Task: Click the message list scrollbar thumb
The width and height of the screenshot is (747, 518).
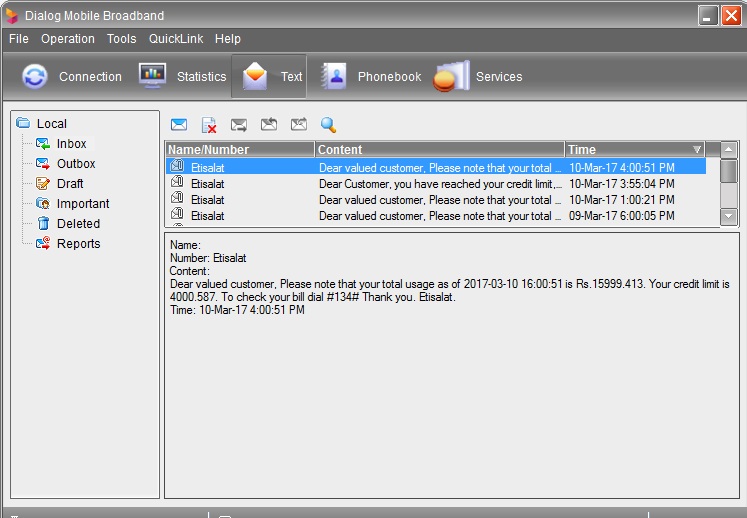Action: [728, 171]
